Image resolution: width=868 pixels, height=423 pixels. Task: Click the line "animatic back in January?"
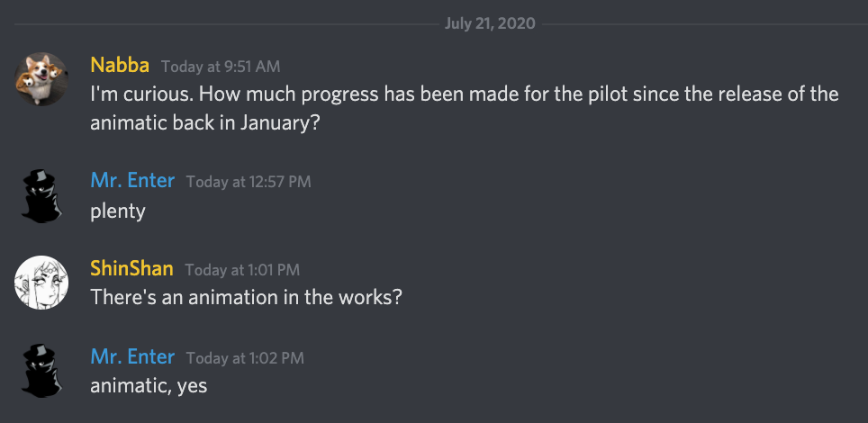coord(205,123)
